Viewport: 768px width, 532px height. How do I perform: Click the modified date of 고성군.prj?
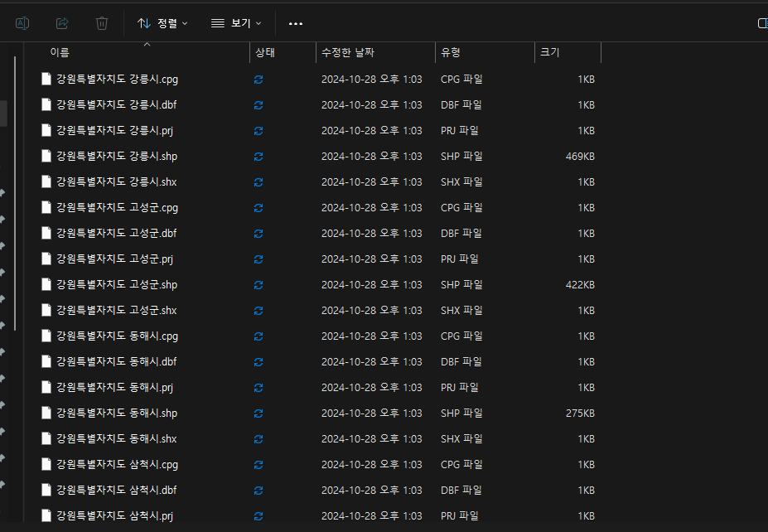(372, 259)
